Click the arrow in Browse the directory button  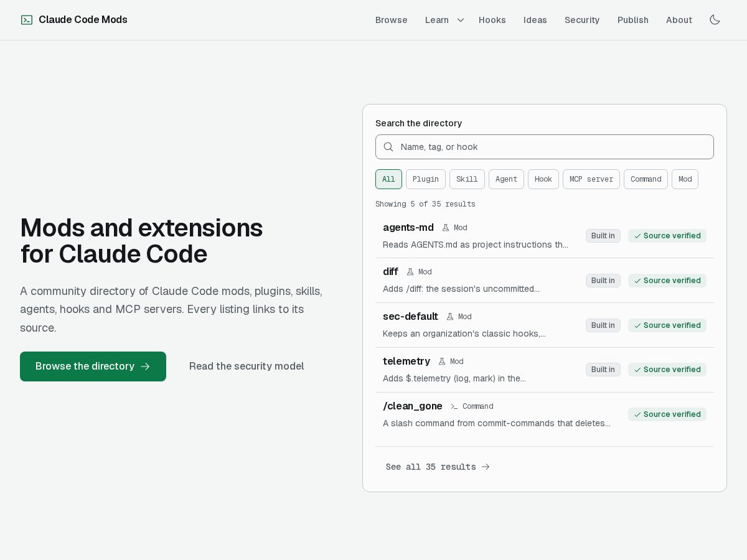point(145,366)
